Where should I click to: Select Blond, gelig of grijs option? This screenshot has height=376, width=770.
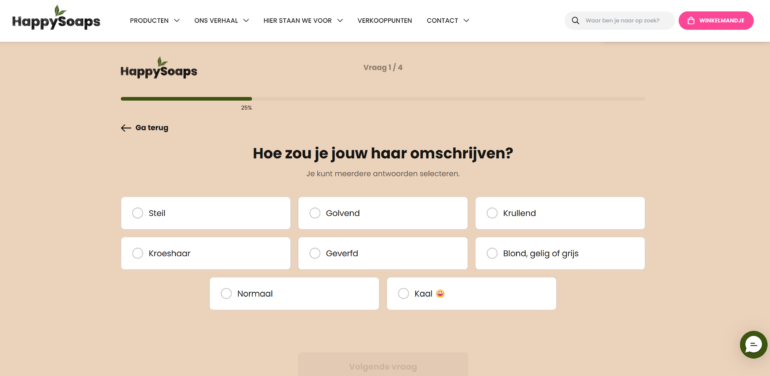click(560, 253)
